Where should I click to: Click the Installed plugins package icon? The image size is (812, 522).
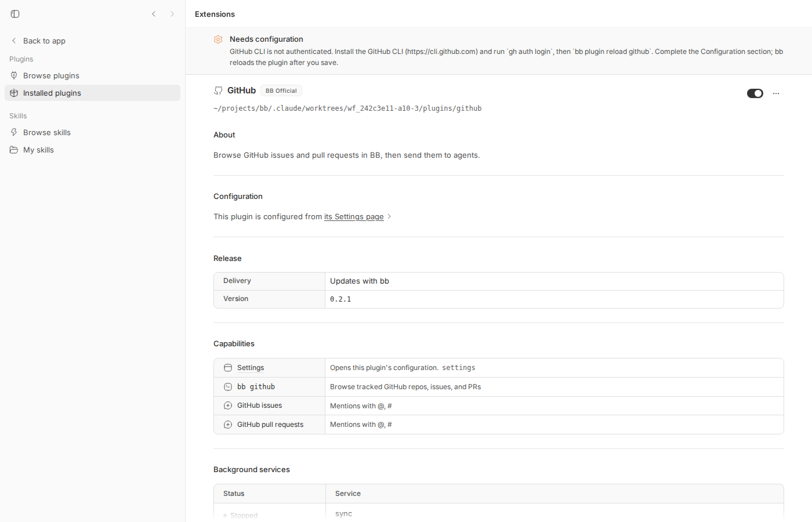pos(14,93)
